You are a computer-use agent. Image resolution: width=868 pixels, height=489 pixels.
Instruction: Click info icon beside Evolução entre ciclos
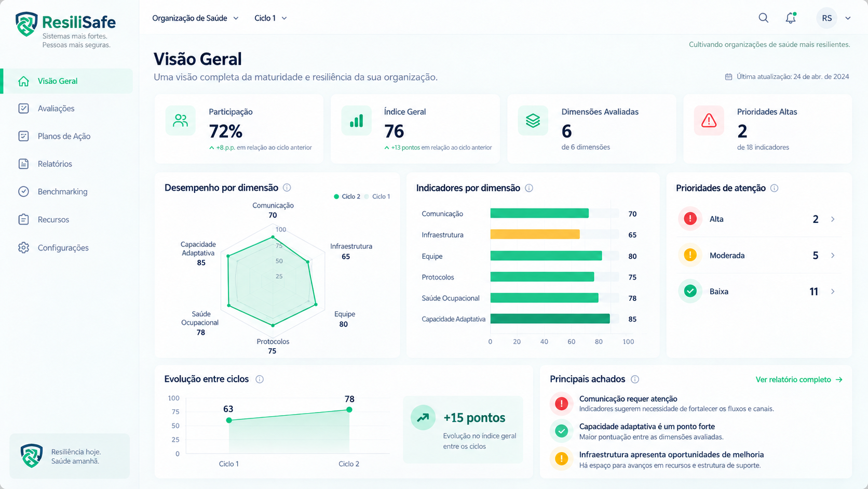tap(260, 379)
